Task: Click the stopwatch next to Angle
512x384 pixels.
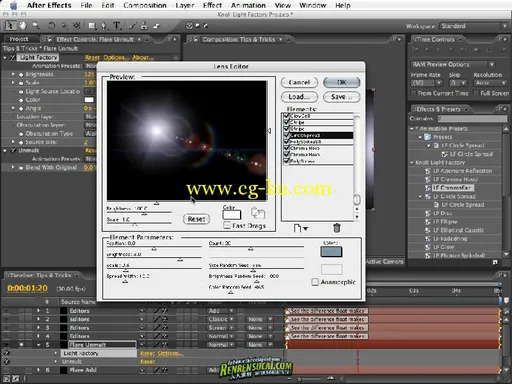Action: 21,108
